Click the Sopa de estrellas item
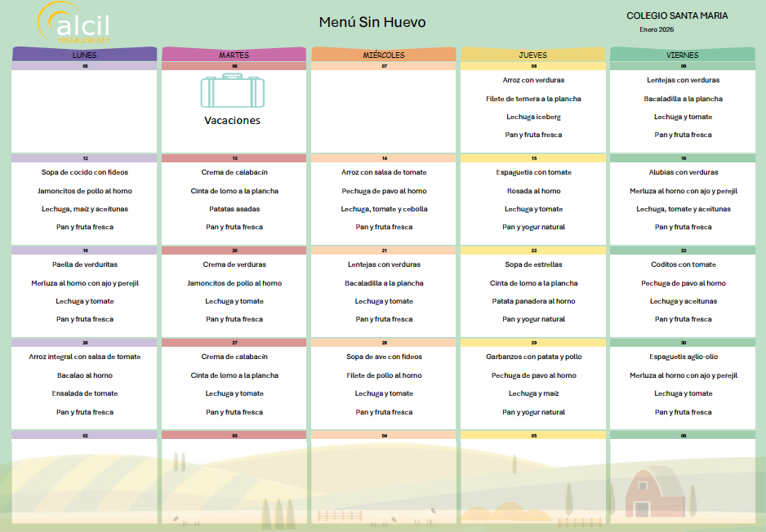 [x=533, y=264]
